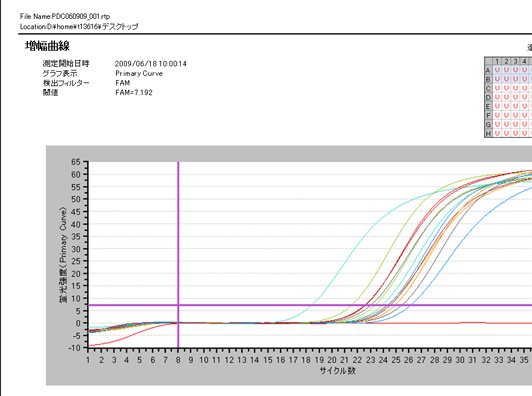Click the 測定開始日時 label
This screenshot has height=396, width=532.
(66, 63)
